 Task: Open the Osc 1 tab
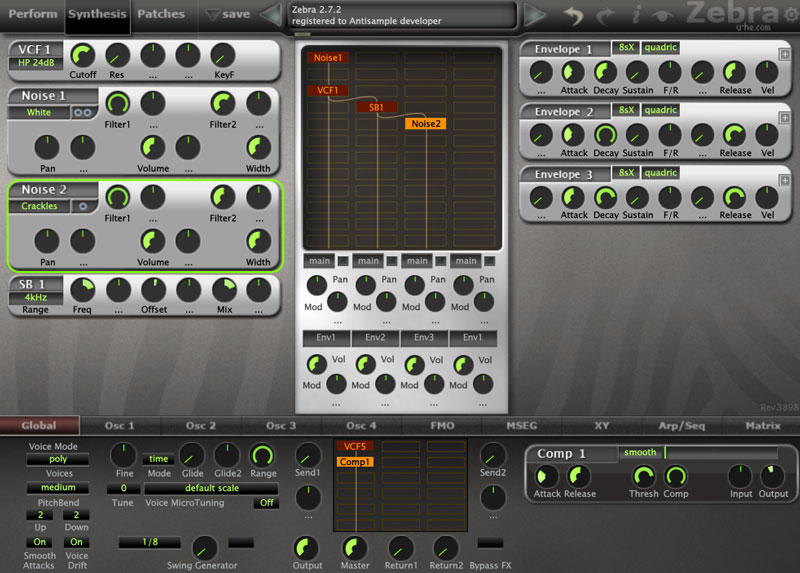click(119, 426)
